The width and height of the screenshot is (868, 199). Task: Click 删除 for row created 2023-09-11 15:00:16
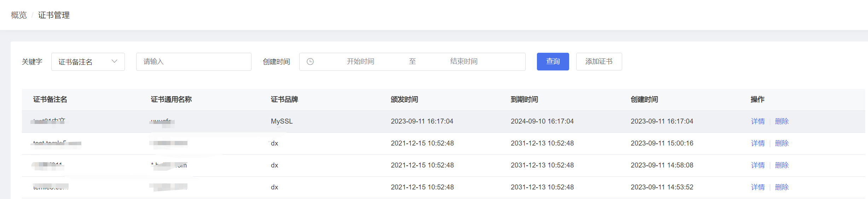781,143
